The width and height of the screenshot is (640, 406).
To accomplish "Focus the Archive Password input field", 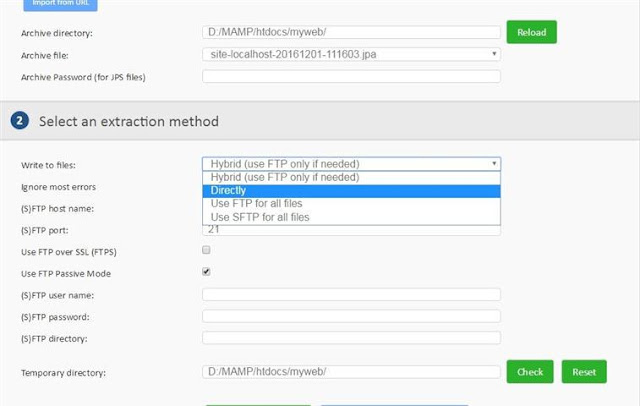I will 351,76.
